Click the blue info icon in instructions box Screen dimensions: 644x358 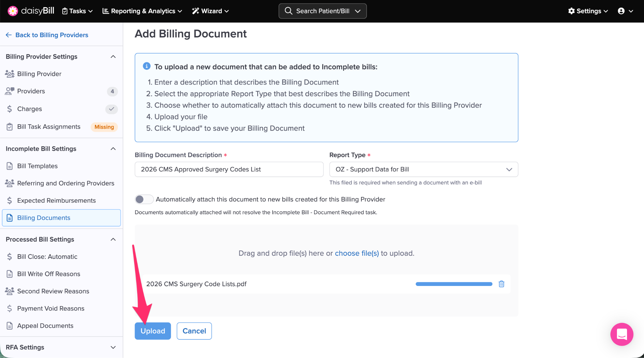147,66
